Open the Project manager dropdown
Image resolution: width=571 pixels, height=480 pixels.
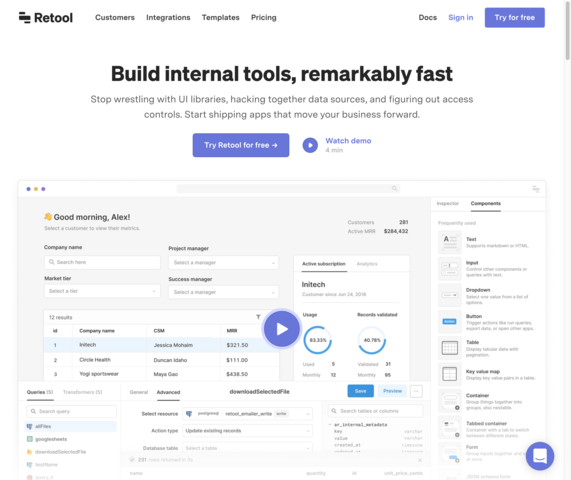coord(223,263)
